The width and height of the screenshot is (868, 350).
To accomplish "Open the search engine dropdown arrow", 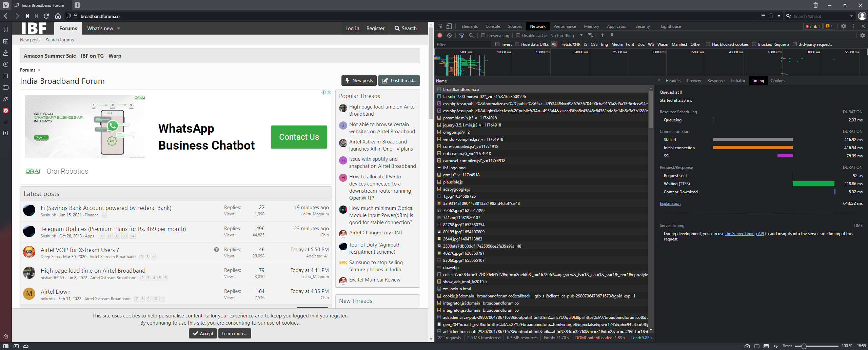I will [x=851, y=16].
